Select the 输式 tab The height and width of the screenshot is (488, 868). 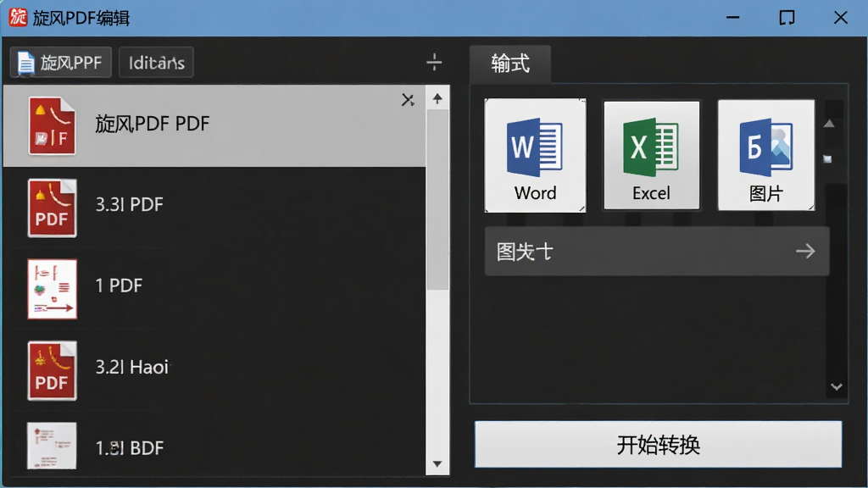(x=509, y=64)
